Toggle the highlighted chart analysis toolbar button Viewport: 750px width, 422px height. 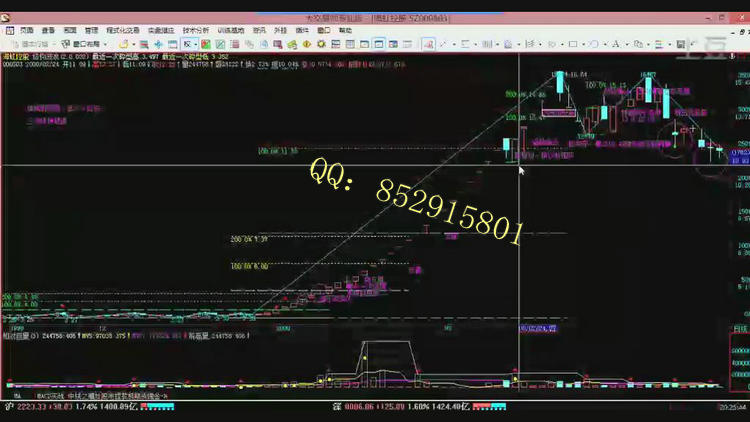click(x=427, y=44)
